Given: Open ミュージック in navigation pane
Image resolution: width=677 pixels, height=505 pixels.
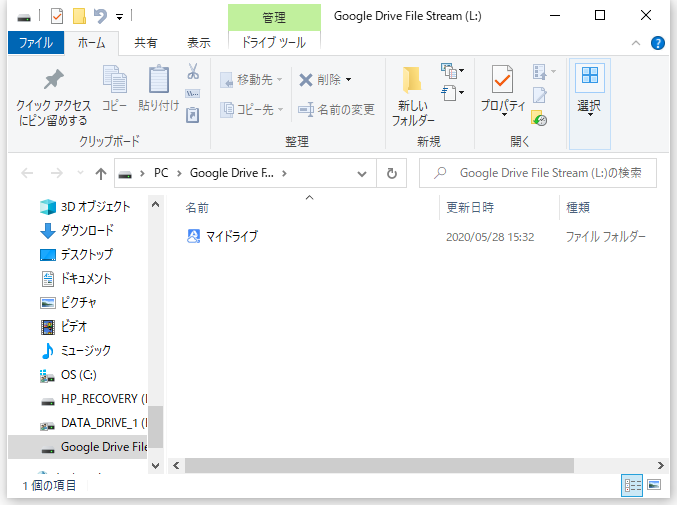Looking at the screenshot, I should 76,351.
